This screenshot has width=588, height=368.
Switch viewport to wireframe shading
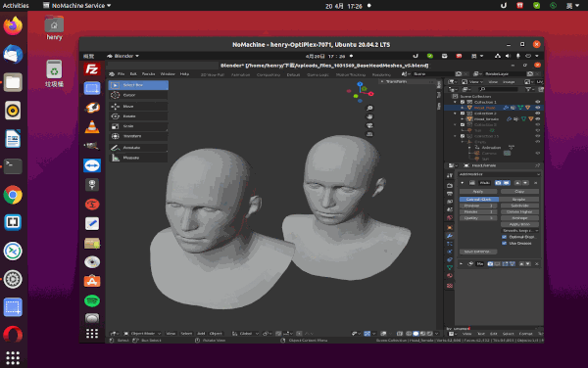(x=409, y=334)
